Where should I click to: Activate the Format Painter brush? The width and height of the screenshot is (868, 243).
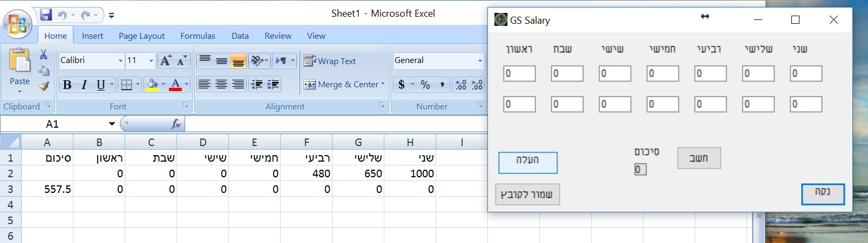click(x=44, y=86)
